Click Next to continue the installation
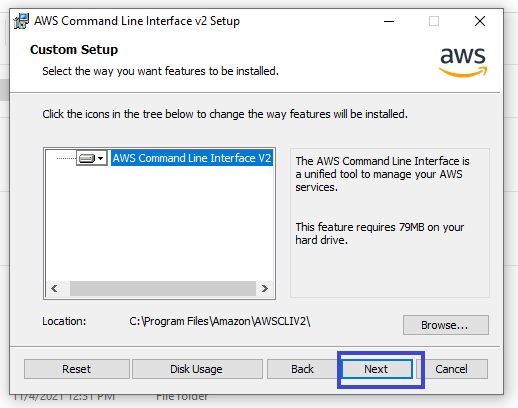The width and height of the screenshot is (518, 408). (x=377, y=369)
